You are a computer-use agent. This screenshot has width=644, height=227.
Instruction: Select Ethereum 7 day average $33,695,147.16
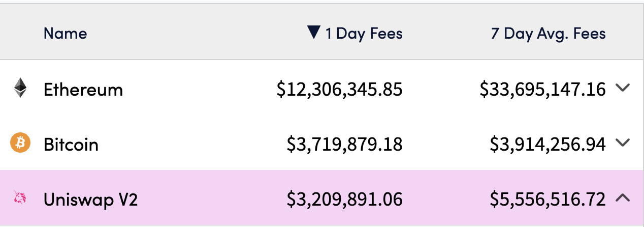coord(543,90)
